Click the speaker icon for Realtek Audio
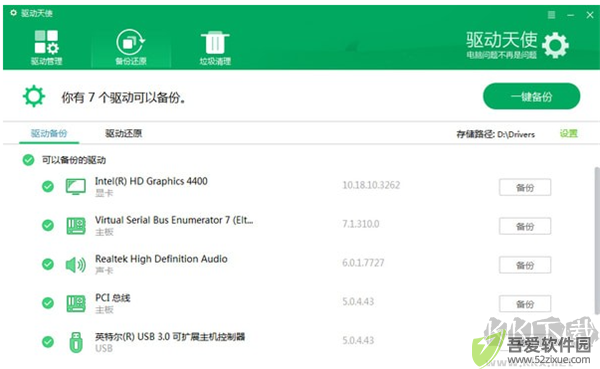 pos(76,265)
